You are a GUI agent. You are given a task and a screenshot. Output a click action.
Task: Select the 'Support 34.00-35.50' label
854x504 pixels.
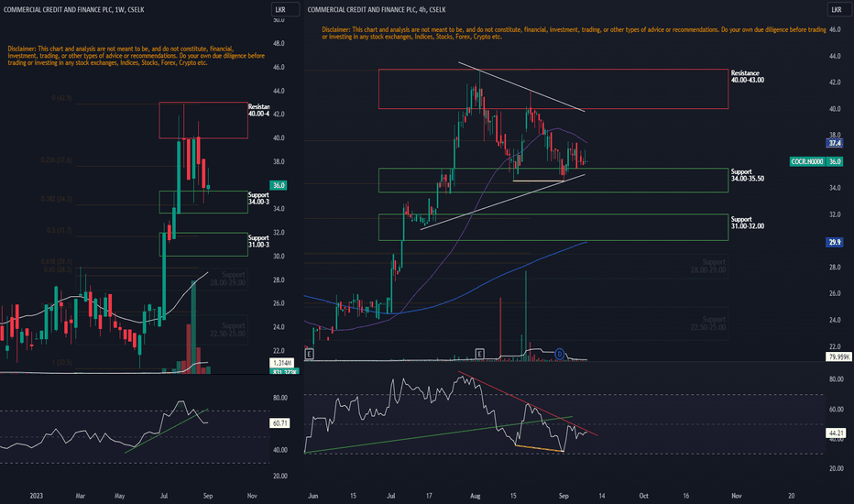click(x=748, y=175)
